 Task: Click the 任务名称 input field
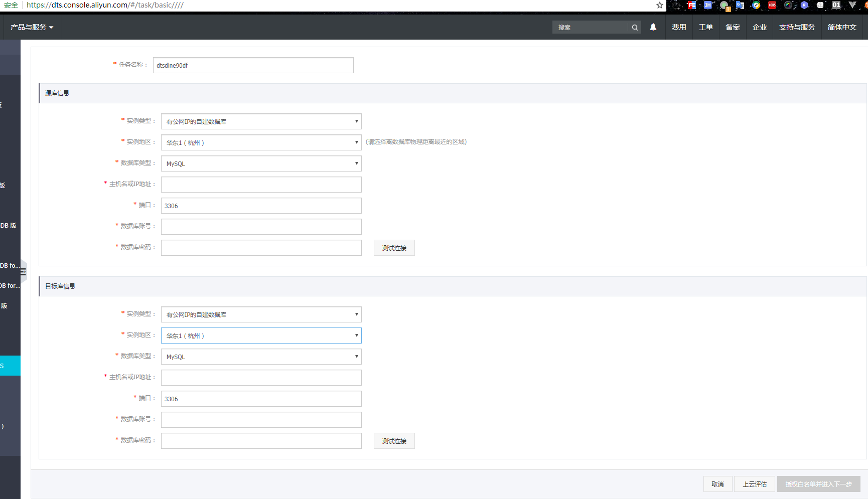click(253, 65)
